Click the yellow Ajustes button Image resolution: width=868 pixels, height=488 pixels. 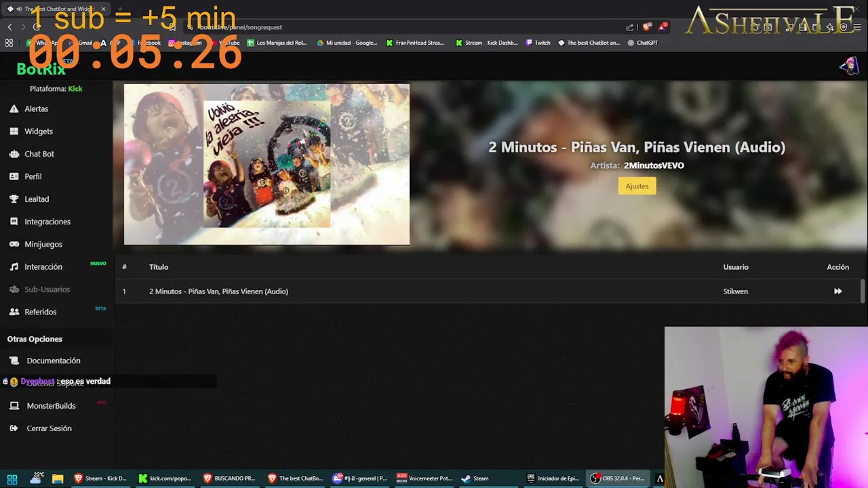click(637, 186)
